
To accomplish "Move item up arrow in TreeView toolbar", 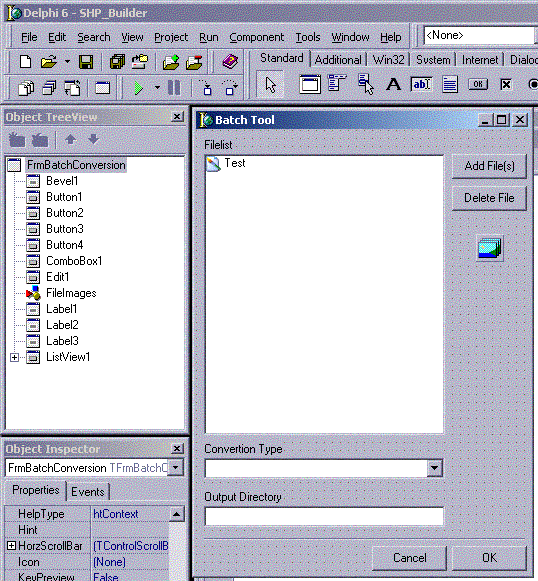I will pyautogui.click(x=70, y=140).
